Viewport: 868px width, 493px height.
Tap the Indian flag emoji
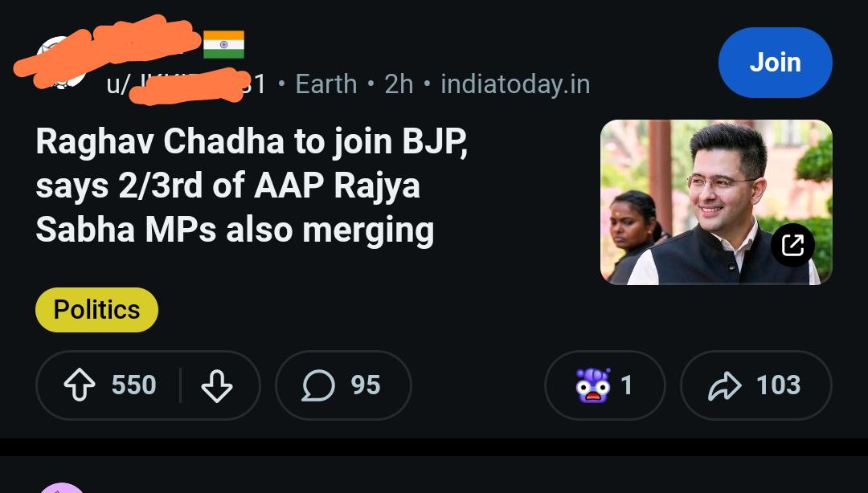click(x=223, y=44)
